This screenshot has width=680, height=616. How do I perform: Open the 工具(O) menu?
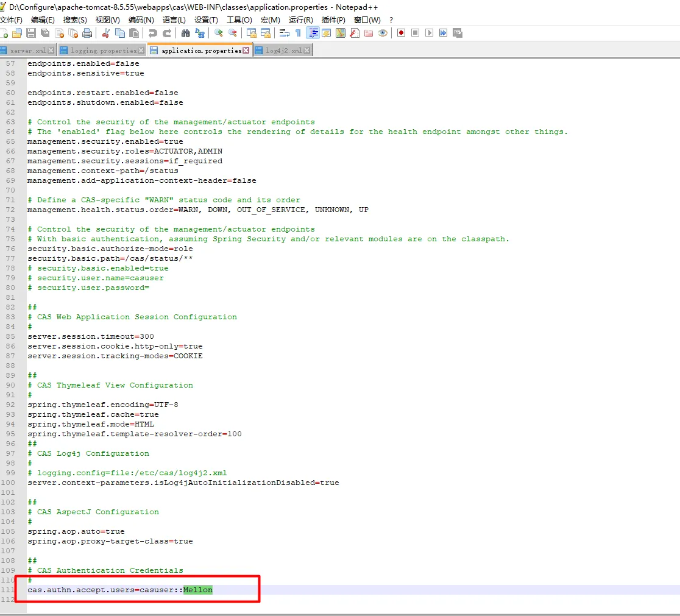click(239, 20)
